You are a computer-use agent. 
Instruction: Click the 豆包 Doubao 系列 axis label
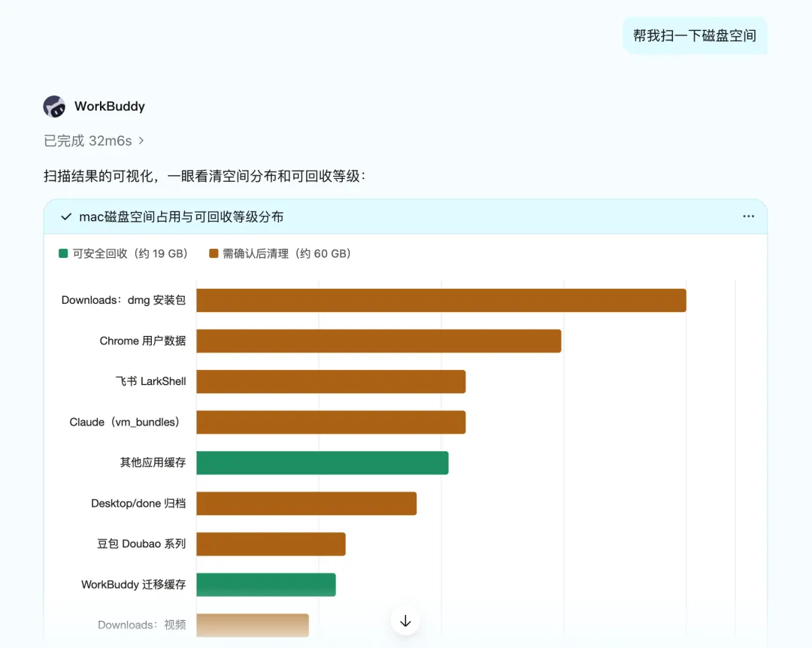point(141,544)
